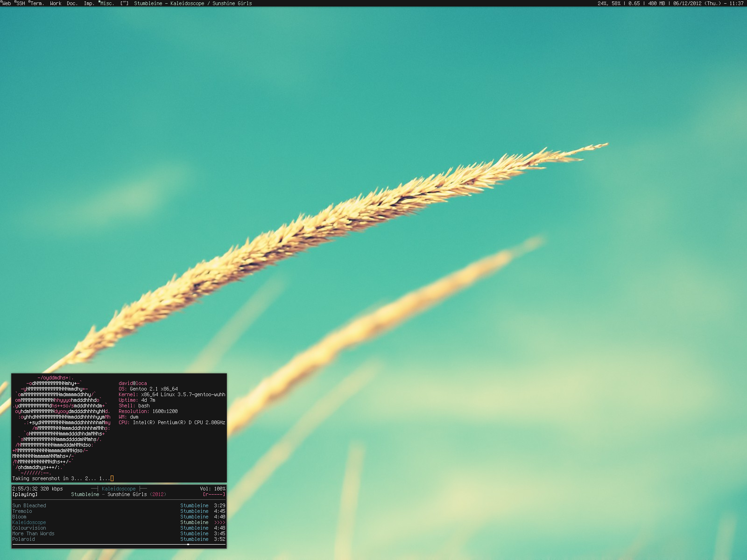Click the clock '11:37' in the bar
Image resolution: width=747 pixels, height=560 pixels.
coord(736,3)
